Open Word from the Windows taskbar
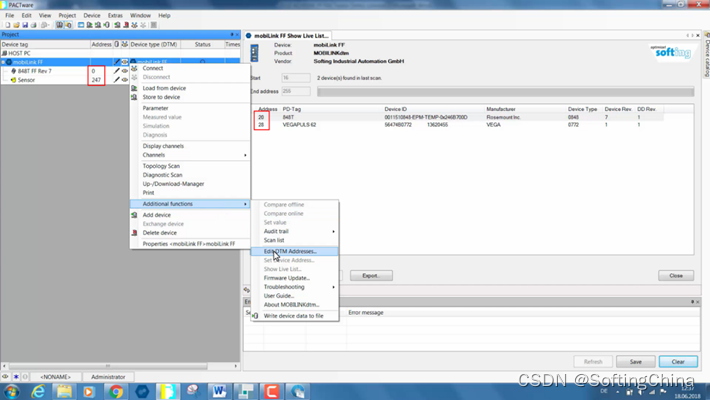 [x=220, y=391]
